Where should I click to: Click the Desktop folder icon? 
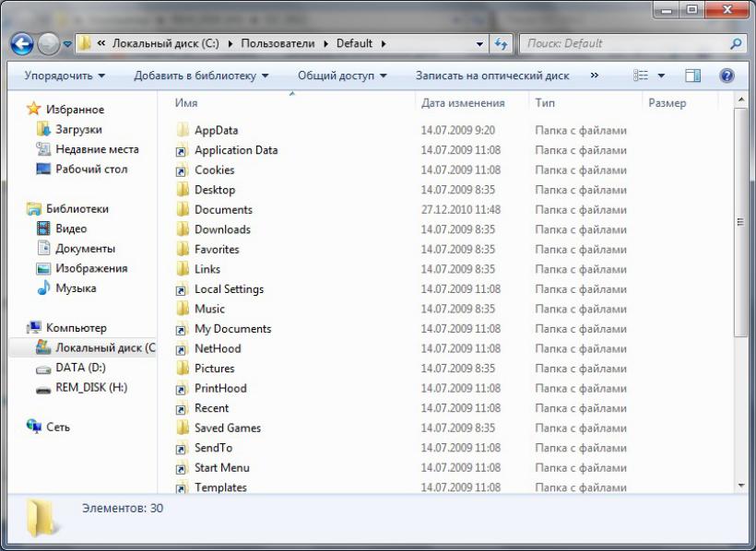(183, 190)
